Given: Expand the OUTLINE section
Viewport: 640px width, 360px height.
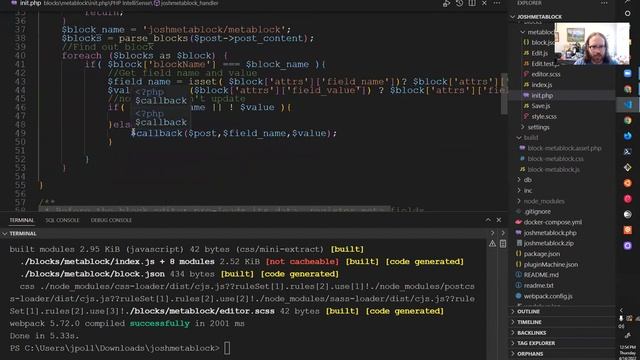Looking at the screenshot, I should [528, 312].
